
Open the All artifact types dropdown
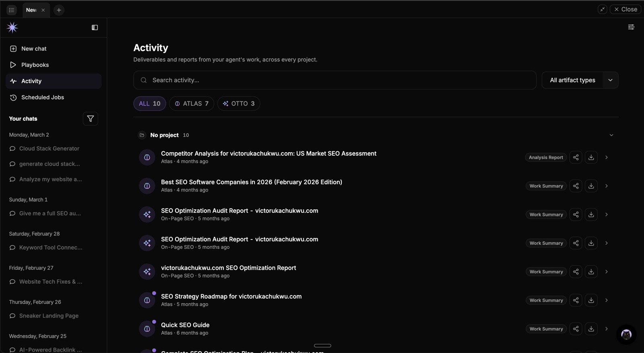pyautogui.click(x=580, y=80)
